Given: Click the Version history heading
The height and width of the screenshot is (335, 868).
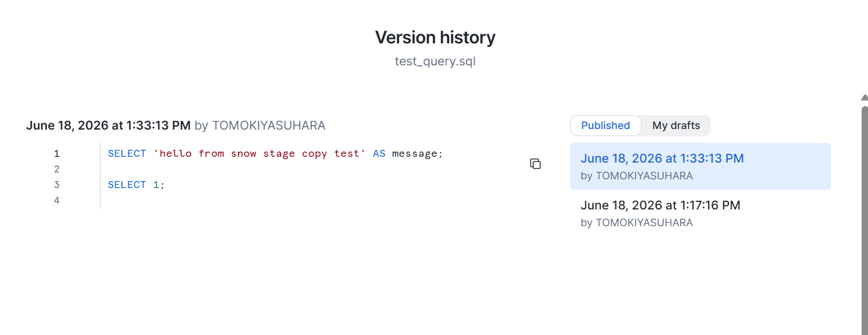Looking at the screenshot, I should (435, 37).
